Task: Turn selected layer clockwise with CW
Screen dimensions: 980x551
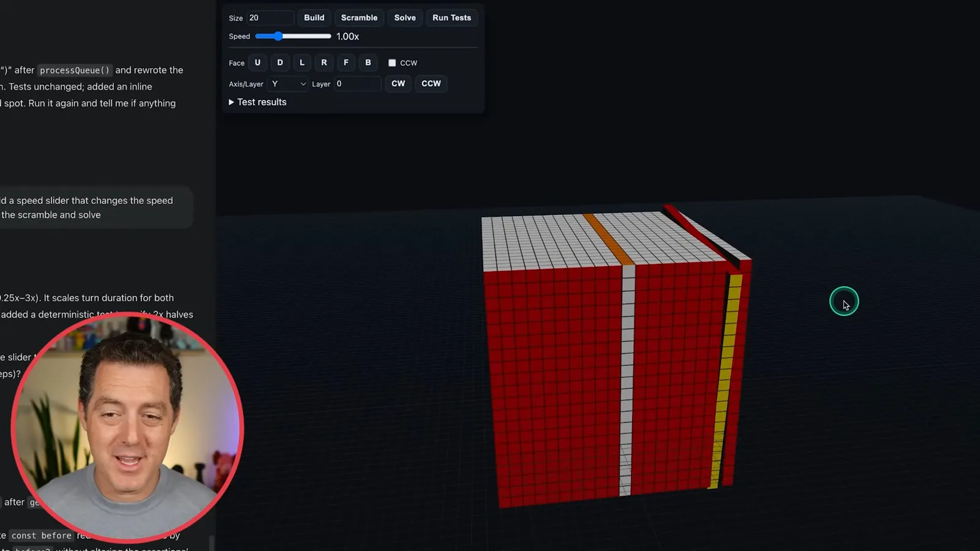Action: pyautogui.click(x=398, y=83)
